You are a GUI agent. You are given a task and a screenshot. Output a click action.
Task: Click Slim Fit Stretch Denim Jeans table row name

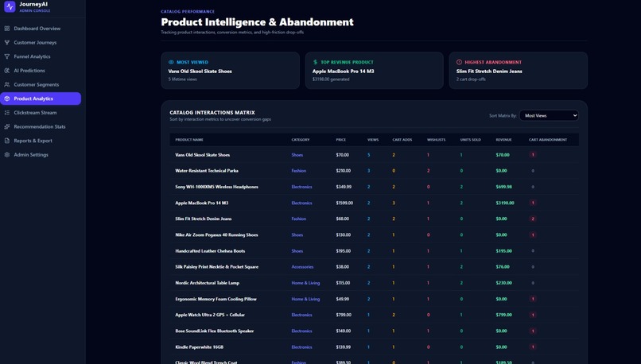pyautogui.click(x=203, y=219)
